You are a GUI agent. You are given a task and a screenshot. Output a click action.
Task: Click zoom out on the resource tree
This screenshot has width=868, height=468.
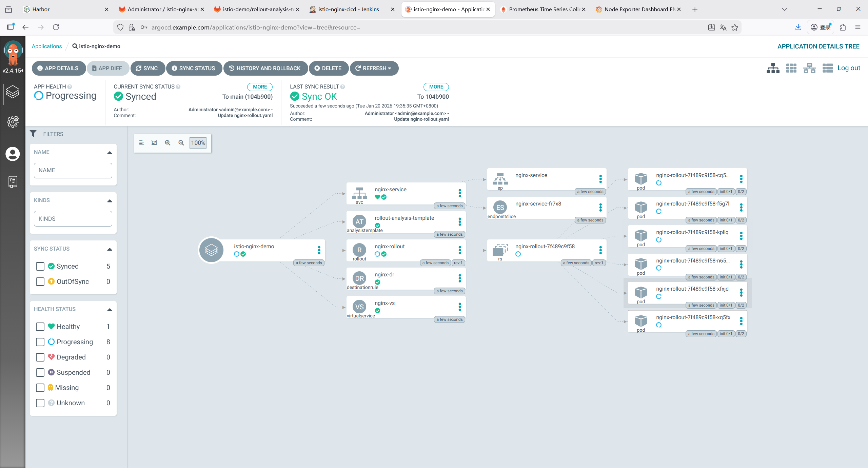click(181, 143)
